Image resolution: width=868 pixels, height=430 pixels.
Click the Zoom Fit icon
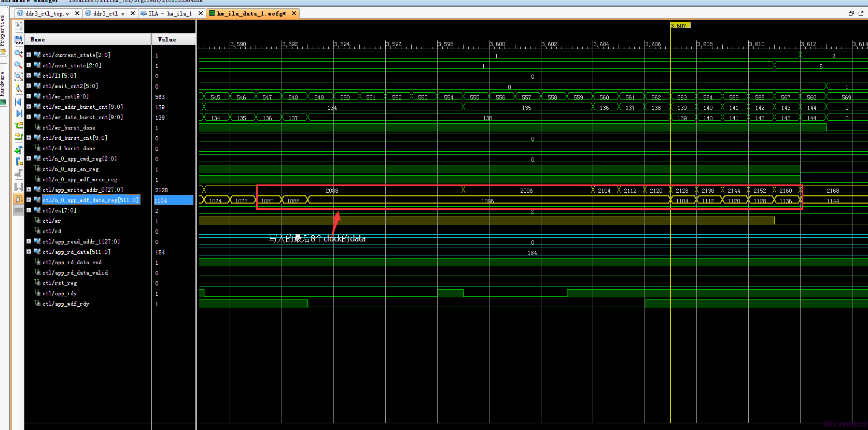point(19,77)
